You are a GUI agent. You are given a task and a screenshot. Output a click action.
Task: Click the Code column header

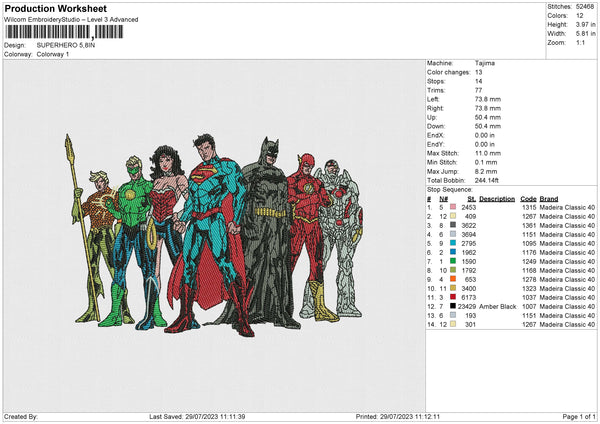(528, 197)
